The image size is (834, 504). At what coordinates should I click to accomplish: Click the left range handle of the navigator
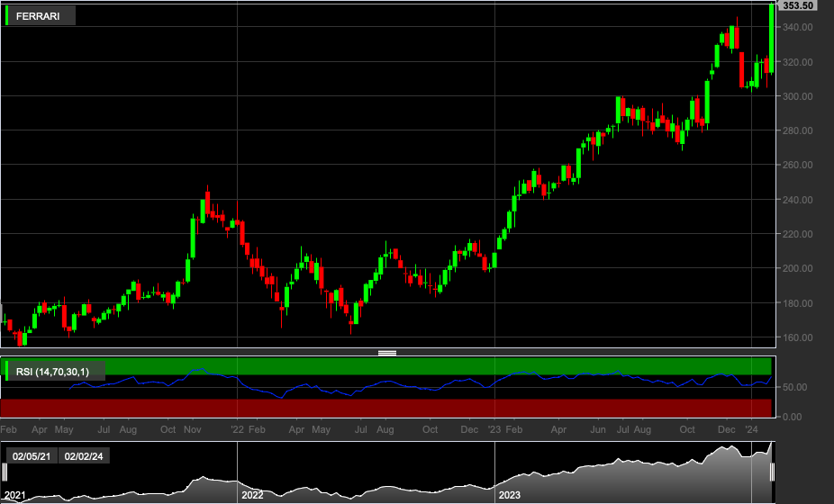5,472
